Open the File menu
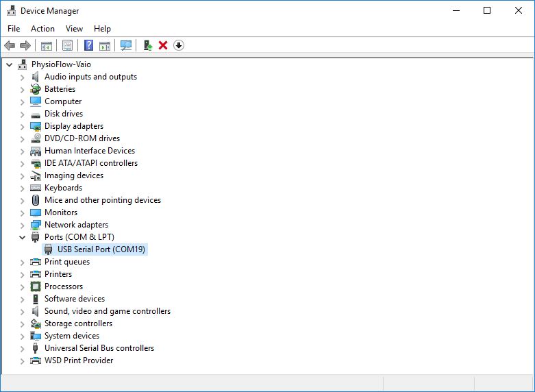 coord(14,29)
